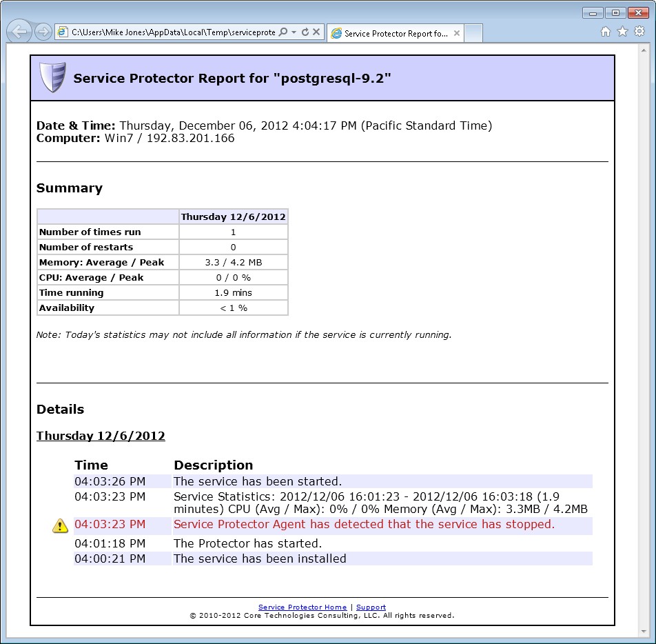Viewport: 656px width, 644px height.
Task: Click the "Thursday 12/6/2012" table column header
Action: [234, 217]
